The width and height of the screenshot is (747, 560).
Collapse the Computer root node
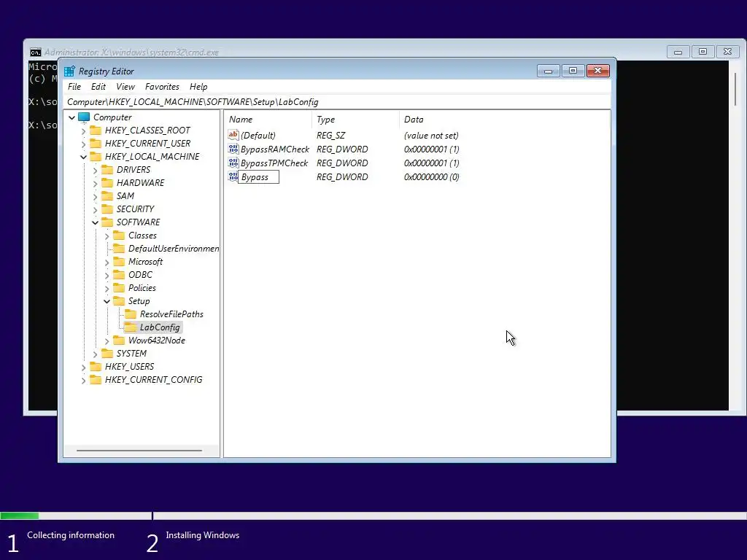click(72, 117)
